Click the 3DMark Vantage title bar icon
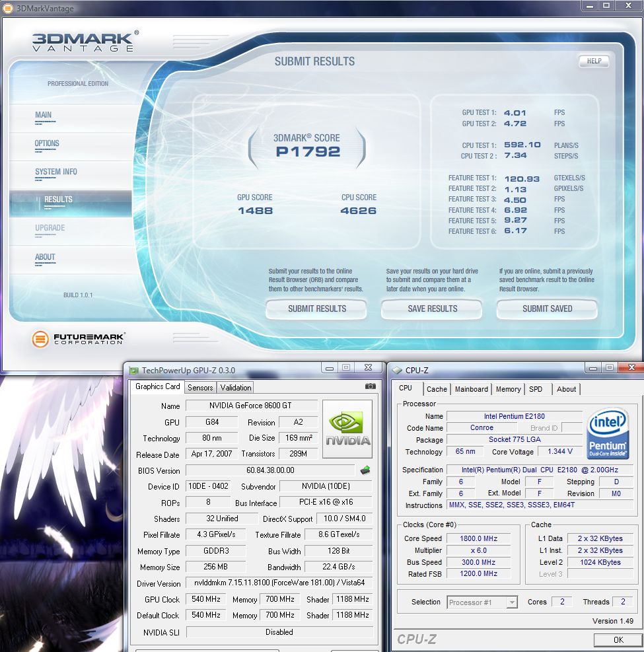 click(8, 8)
